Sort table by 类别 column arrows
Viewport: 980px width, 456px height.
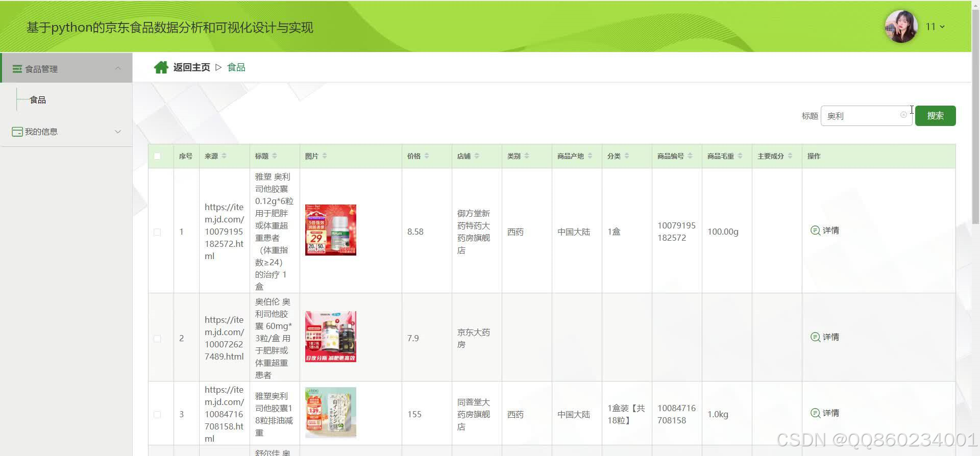pyautogui.click(x=527, y=156)
